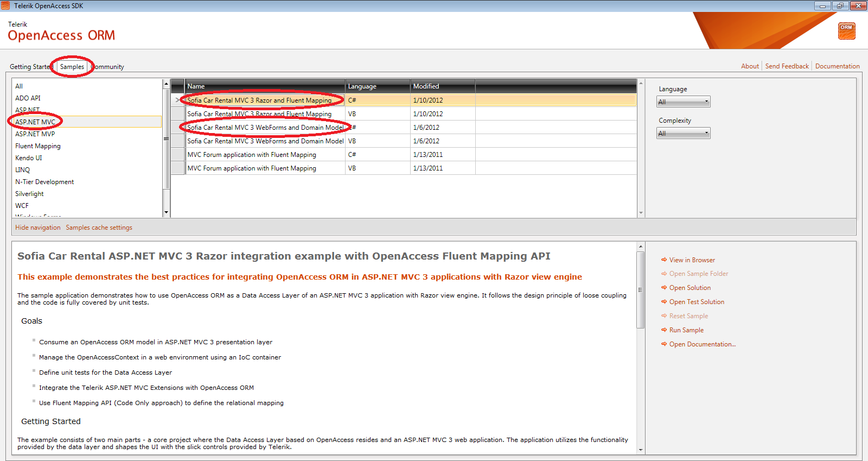Viewport: 868px width, 461px height.
Task: Click the 1/10/2012 date in the VB Razor row
Action: pyautogui.click(x=443, y=114)
